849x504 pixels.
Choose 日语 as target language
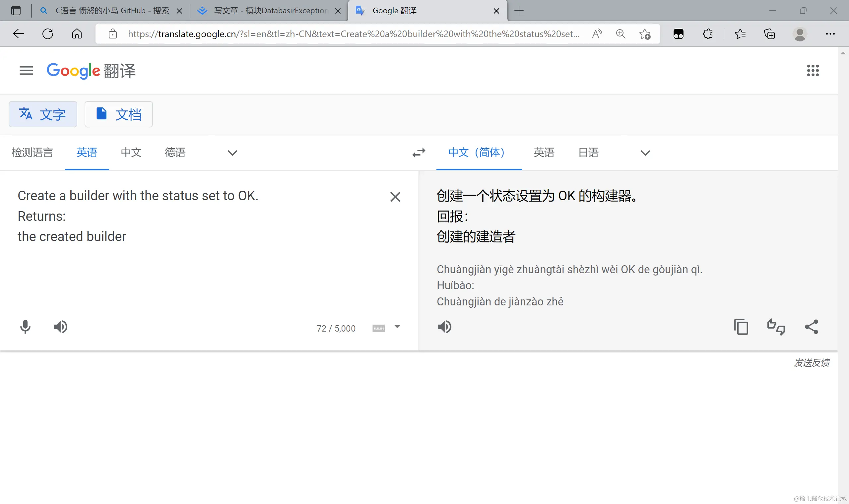coord(588,153)
